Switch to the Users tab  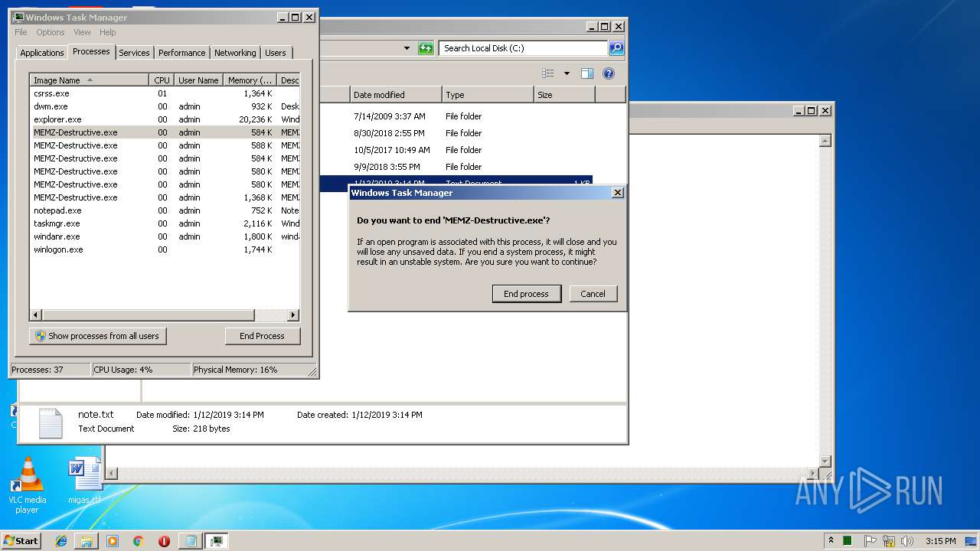coord(276,53)
